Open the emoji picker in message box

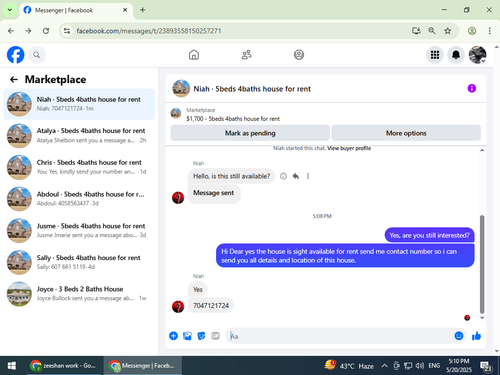[459, 336]
